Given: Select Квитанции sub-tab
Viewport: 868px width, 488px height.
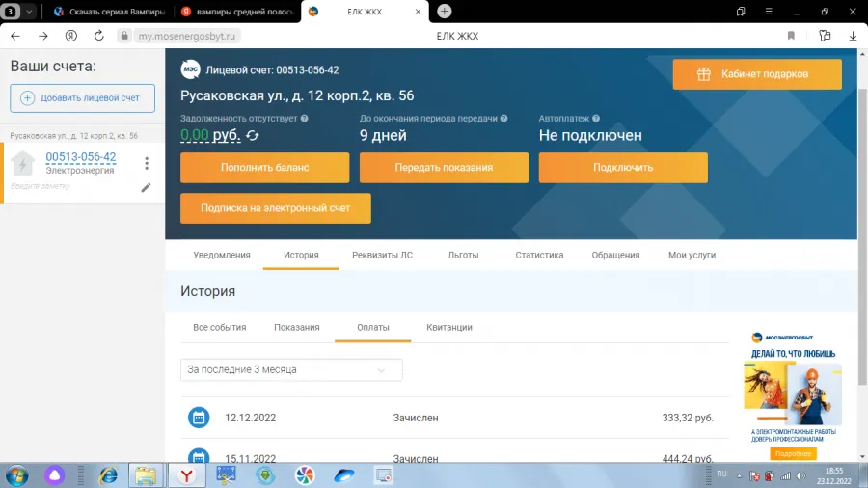Looking at the screenshot, I should point(448,328).
